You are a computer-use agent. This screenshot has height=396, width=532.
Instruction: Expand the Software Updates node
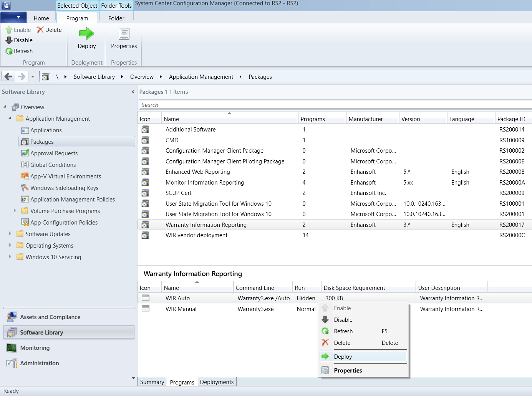click(x=10, y=234)
